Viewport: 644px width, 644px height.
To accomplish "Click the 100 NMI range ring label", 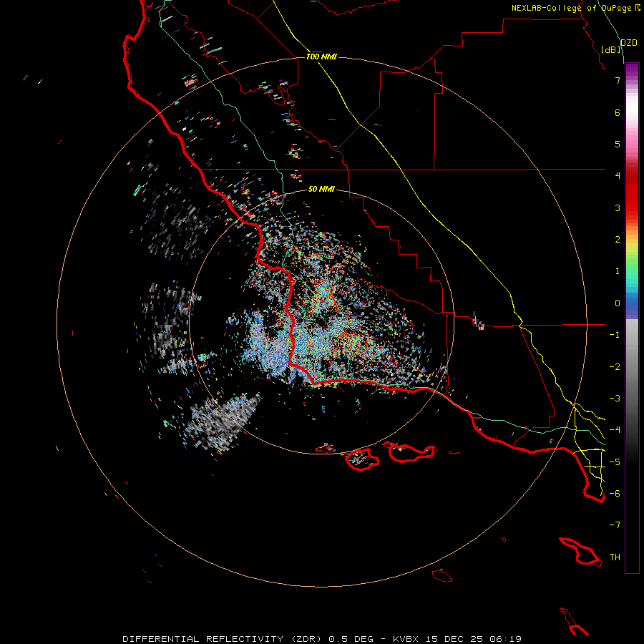I will (321, 57).
